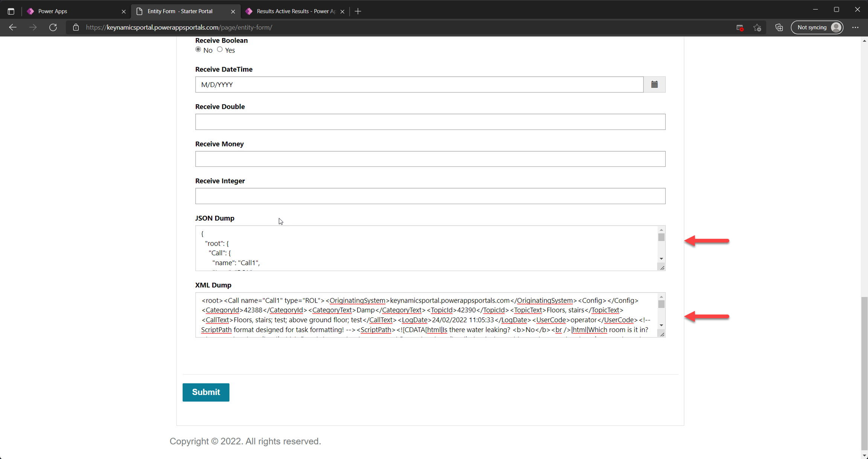Image resolution: width=868 pixels, height=459 pixels.
Task: Click the site lock icon in address bar
Action: pyautogui.click(x=76, y=27)
